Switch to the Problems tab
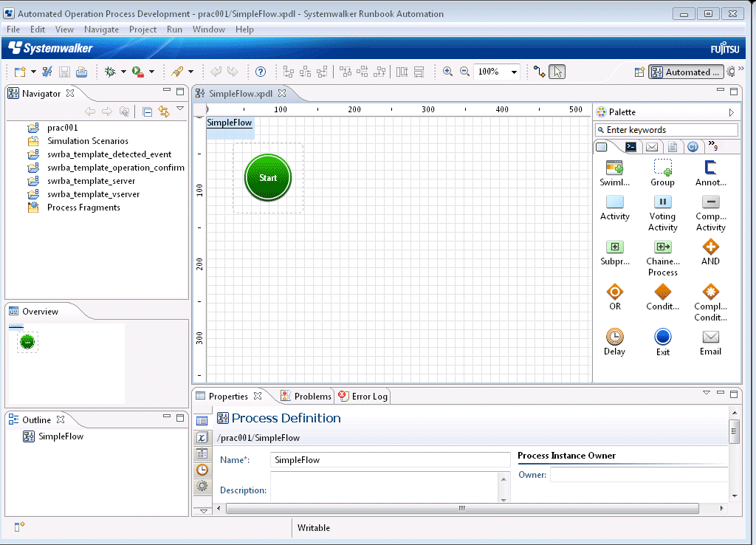Image resolution: width=756 pixels, height=545 pixels. click(306, 396)
